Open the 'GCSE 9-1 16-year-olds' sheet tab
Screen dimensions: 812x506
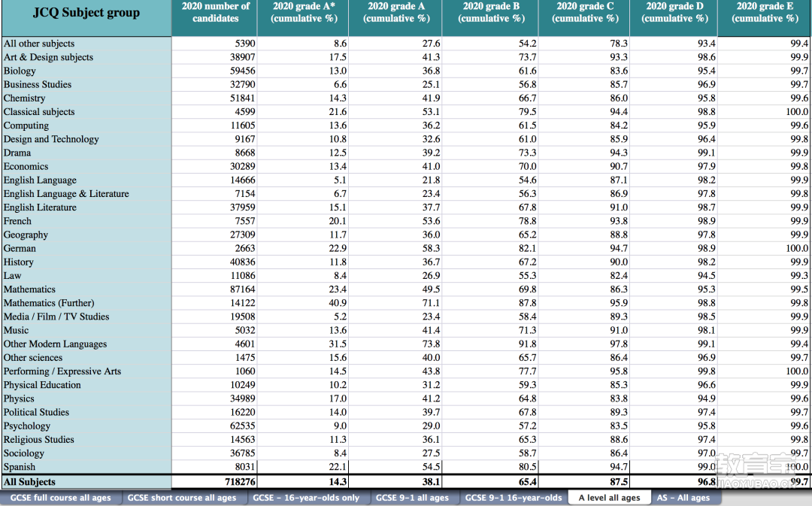coord(514,498)
